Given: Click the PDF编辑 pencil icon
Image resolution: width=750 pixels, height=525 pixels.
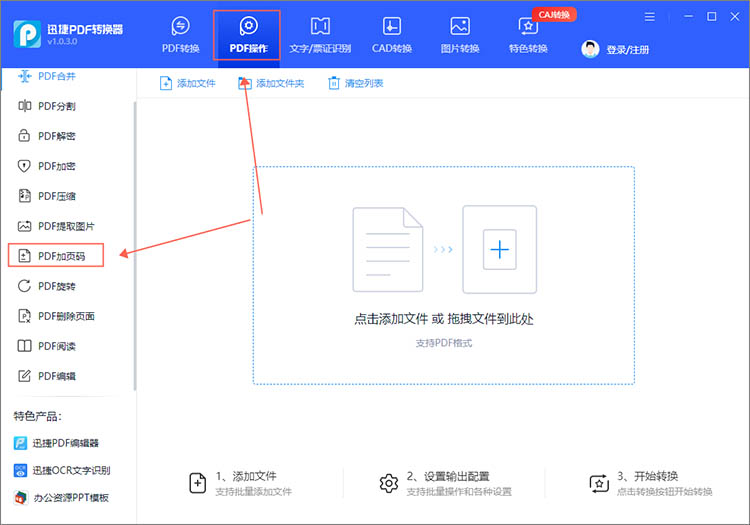Looking at the screenshot, I should [24, 376].
